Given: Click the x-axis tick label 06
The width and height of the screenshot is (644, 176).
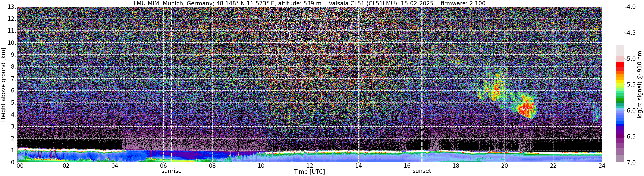Looking at the screenshot, I should click(163, 166).
